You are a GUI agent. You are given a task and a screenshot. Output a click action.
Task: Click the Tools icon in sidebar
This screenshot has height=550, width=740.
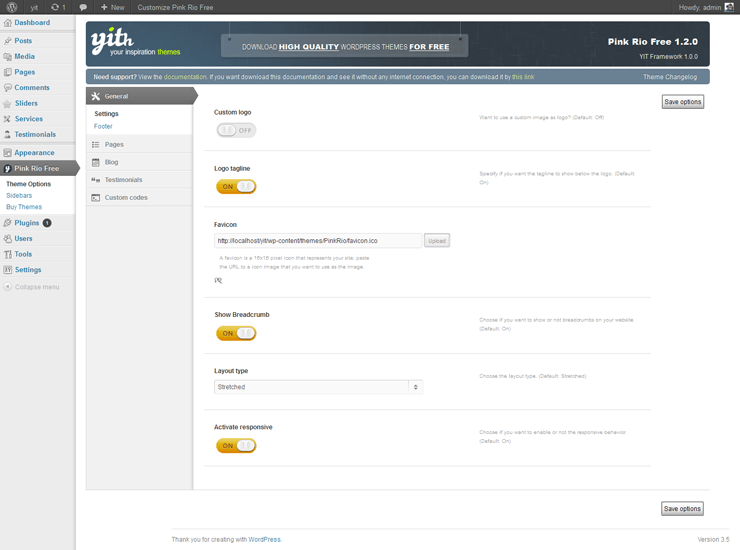click(8, 254)
